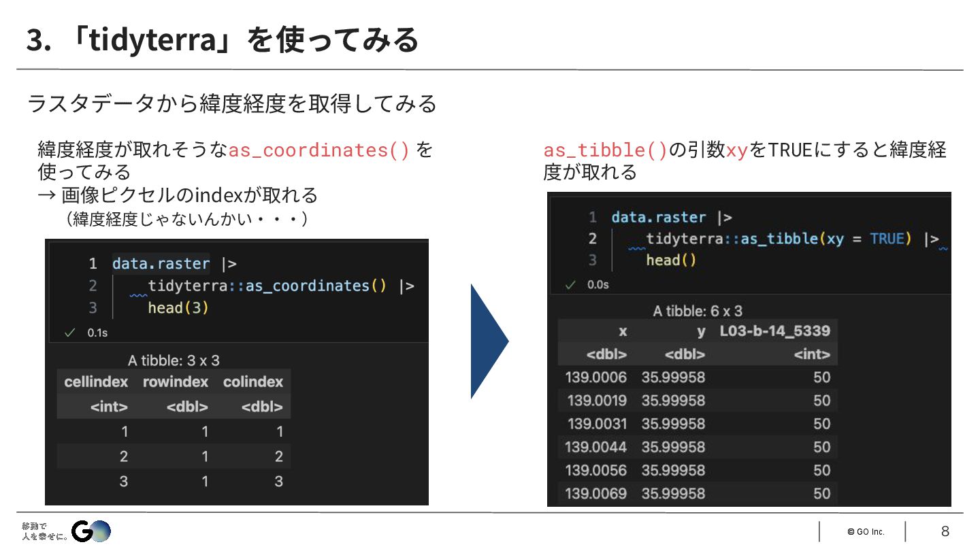Click the © GO Inc. footer text
The height and width of the screenshot is (551, 980).
click(866, 532)
